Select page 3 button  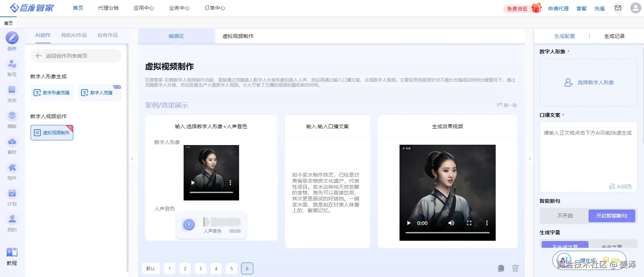coord(200,268)
